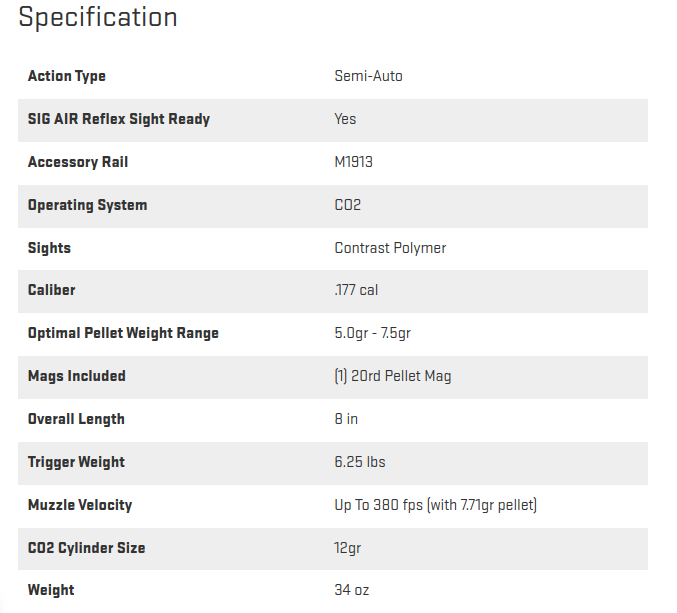Click the Specification heading
The height and width of the screenshot is (613, 677).
[98, 18]
